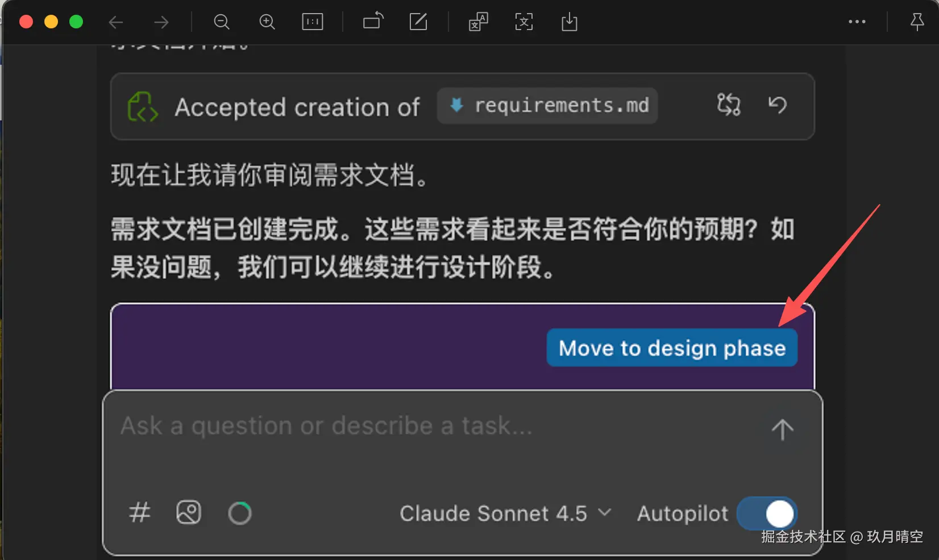Select the zoom in tool
The image size is (939, 560).
pos(267,22)
